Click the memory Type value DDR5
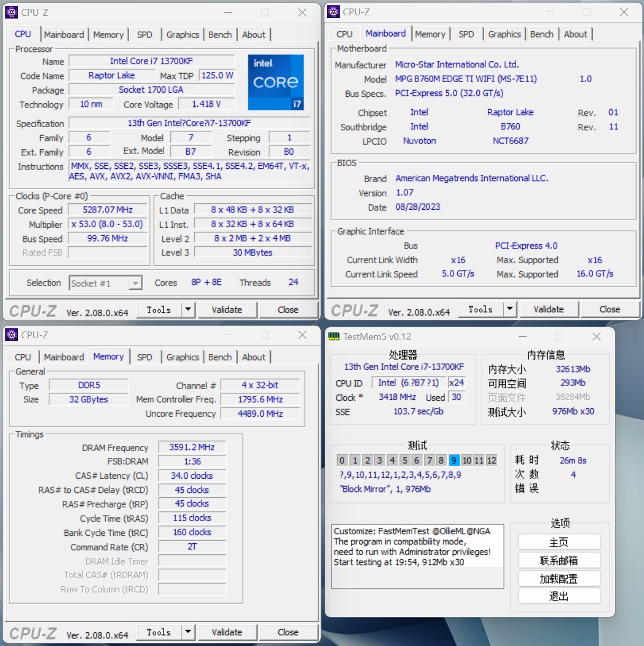 89,385
